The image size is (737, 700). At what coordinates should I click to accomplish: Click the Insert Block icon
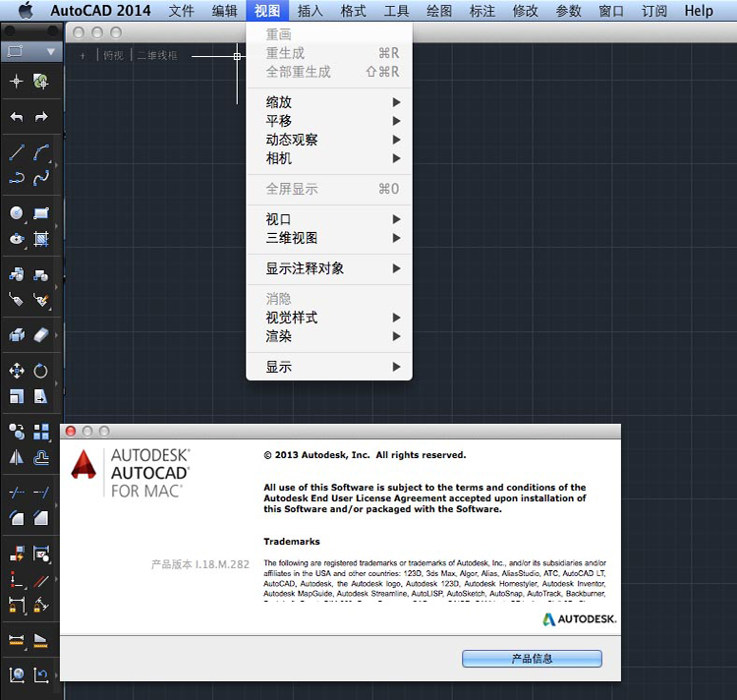click(17, 274)
